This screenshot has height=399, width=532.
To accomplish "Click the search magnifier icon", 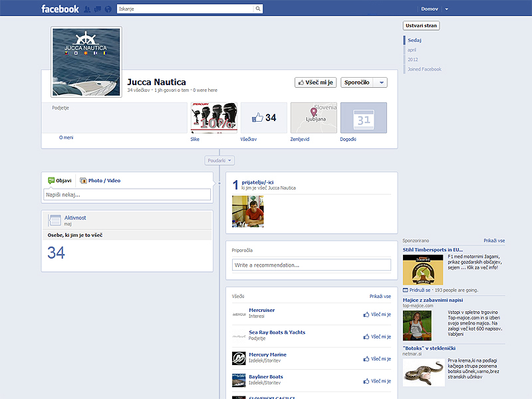I will 258,9.
